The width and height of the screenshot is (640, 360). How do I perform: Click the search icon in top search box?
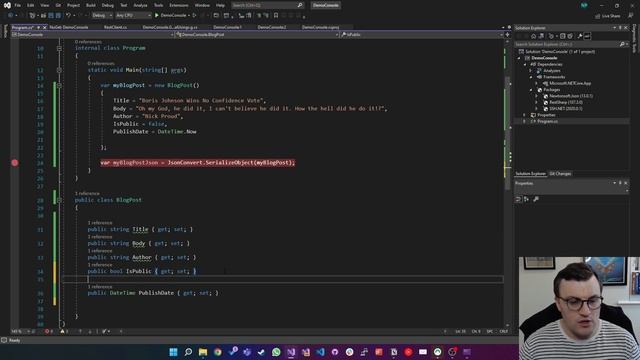coord(300,5)
